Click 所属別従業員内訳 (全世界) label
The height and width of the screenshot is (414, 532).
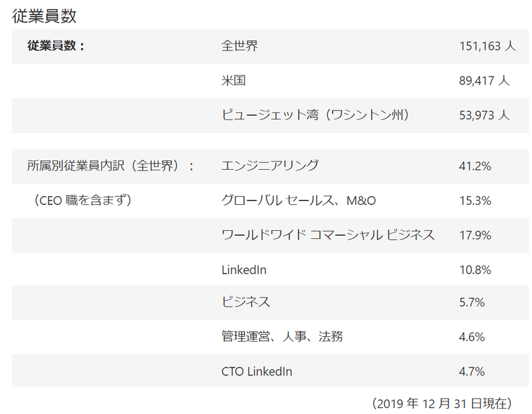pos(110,166)
